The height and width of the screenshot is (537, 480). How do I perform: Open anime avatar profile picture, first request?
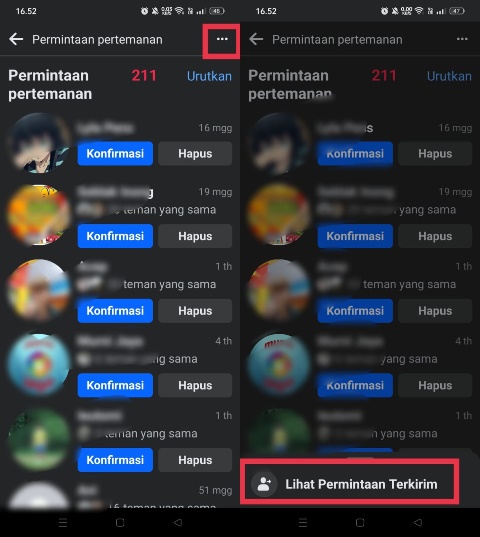click(38, 143)
